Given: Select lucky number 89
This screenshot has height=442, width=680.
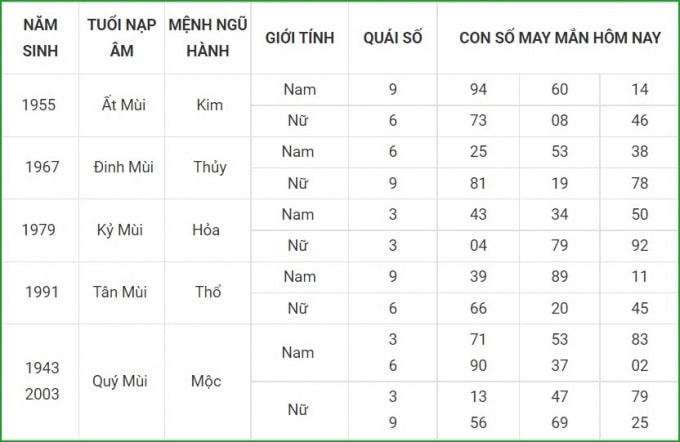Looking at the screenshot, I should point(559,277).
